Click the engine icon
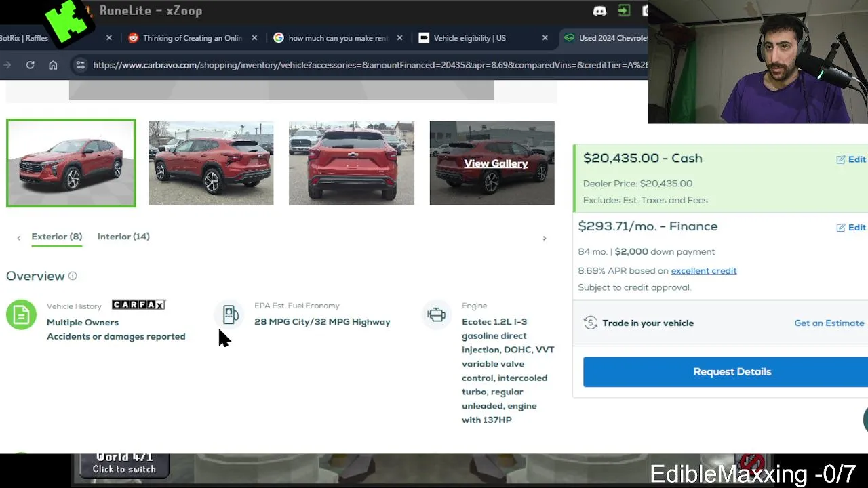868x488 pixels. click(x=436, y=314)
